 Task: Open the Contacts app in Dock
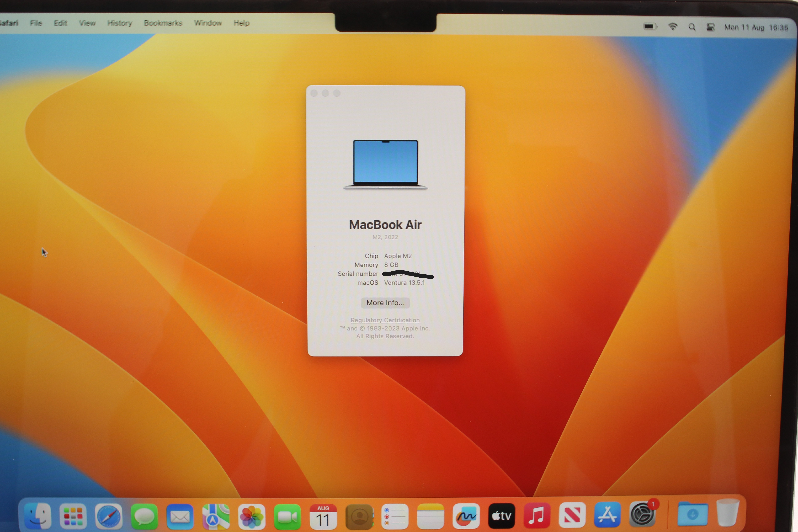click(359, 516)
